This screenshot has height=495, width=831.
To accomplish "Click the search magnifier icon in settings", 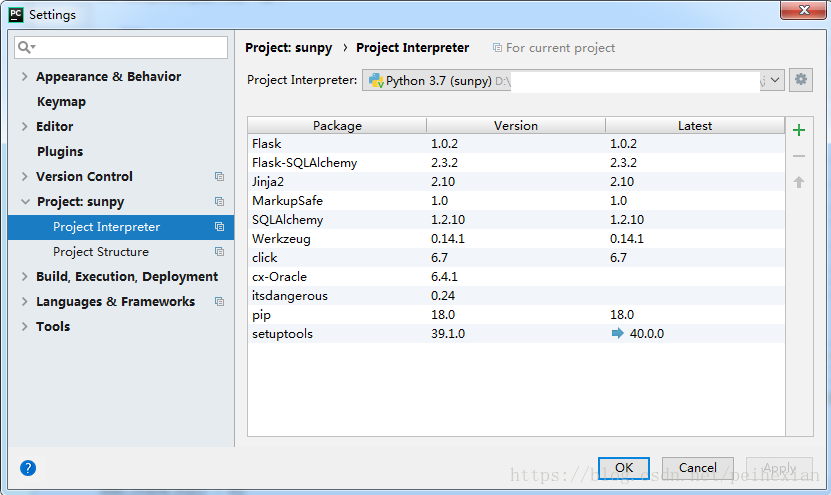I will tap(25, 47).
